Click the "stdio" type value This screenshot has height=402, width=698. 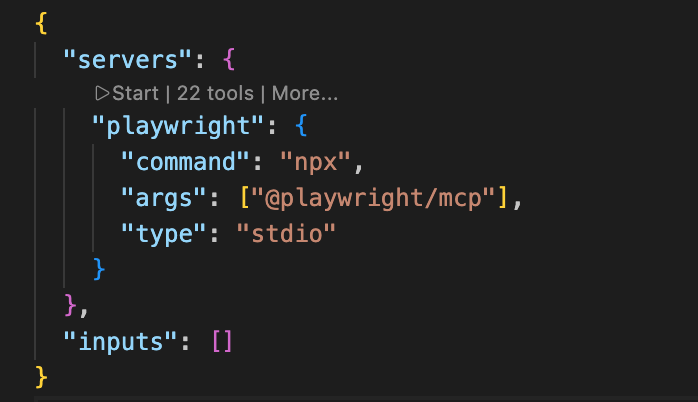pyautogui.click(x=286, y=234)
